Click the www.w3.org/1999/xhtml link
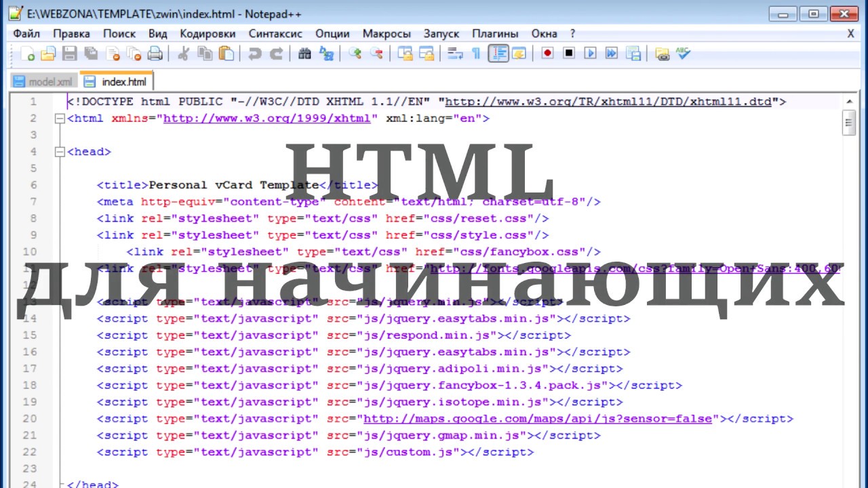The width and height of the screenshot is (868, 488). pos(267,119)
